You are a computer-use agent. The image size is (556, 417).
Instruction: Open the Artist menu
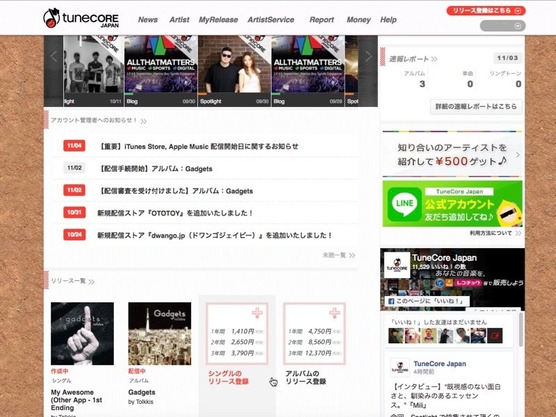pos(179,20)
